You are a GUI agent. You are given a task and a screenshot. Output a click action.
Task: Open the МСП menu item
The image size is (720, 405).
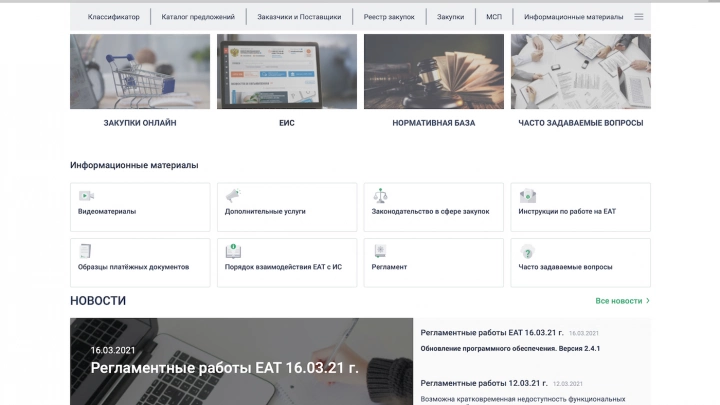click(494, 17)
